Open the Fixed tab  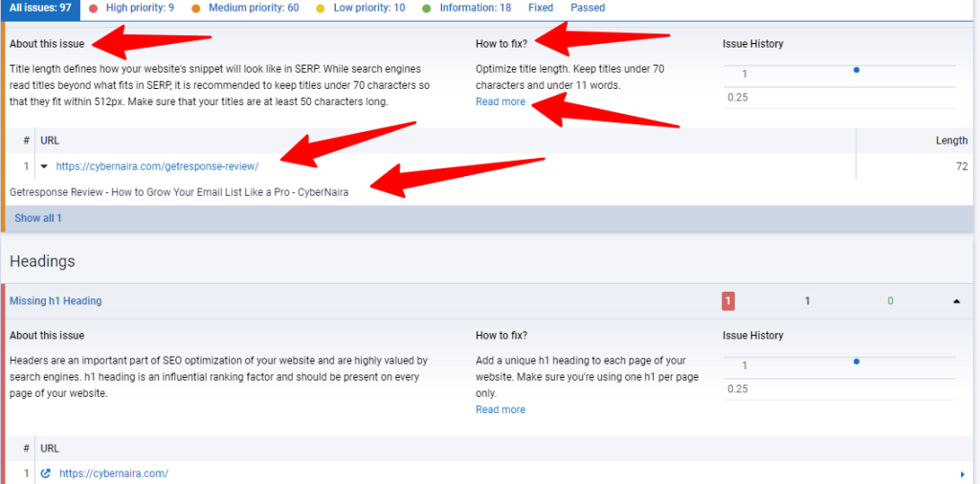(541, 8)
